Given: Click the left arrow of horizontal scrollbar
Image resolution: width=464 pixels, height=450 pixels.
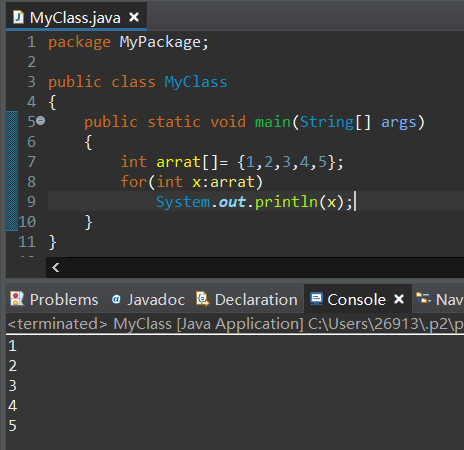Looking at the screenshot, I should (56, 267).
